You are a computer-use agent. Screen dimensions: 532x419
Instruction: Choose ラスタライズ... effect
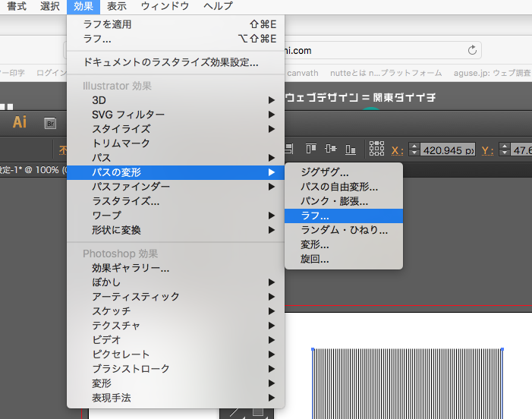[176, 201]
